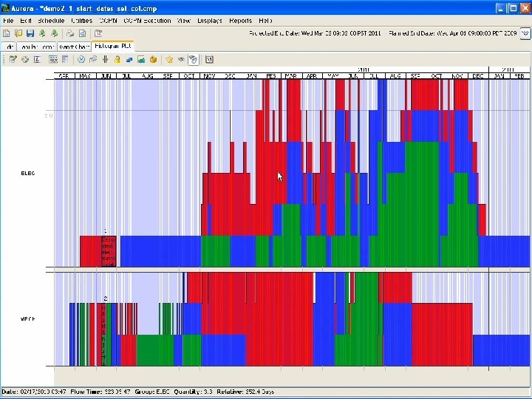Open the Schedule menu
Viewport: 532px width, 399px height.
tap(51, 21)
